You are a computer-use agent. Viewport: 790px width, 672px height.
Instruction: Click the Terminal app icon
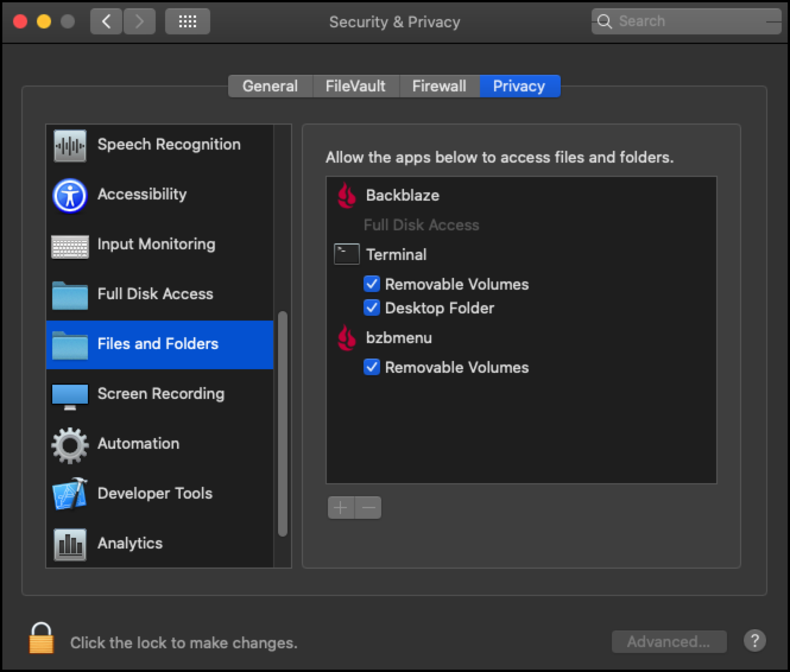tap(347, 254)
